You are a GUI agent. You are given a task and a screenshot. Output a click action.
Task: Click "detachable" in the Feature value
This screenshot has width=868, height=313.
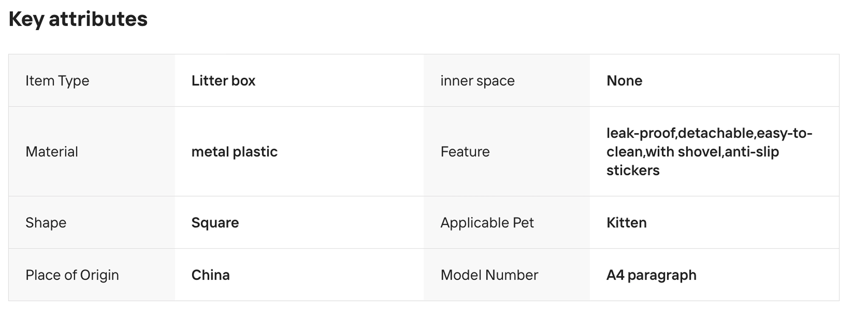716,133
